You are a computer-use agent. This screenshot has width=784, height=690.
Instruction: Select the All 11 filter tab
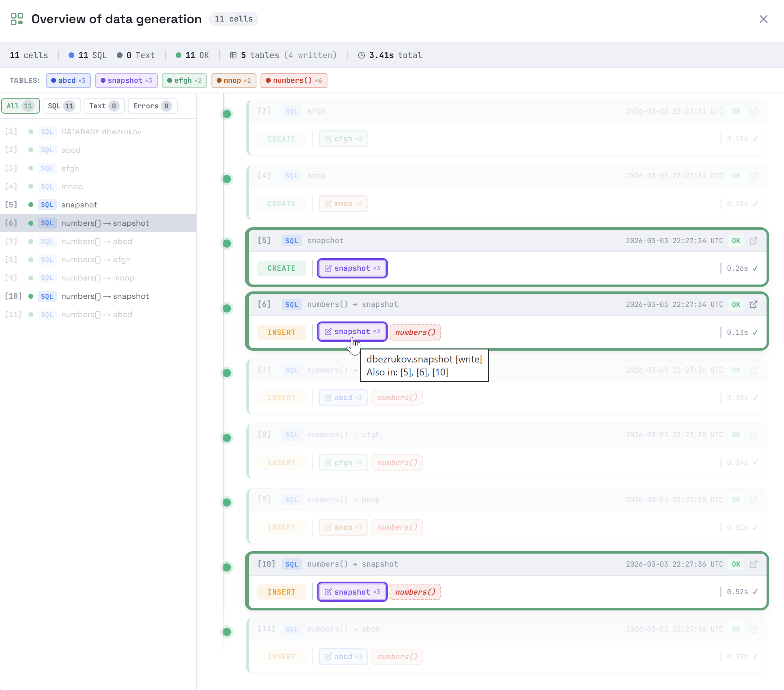(20, 106)
